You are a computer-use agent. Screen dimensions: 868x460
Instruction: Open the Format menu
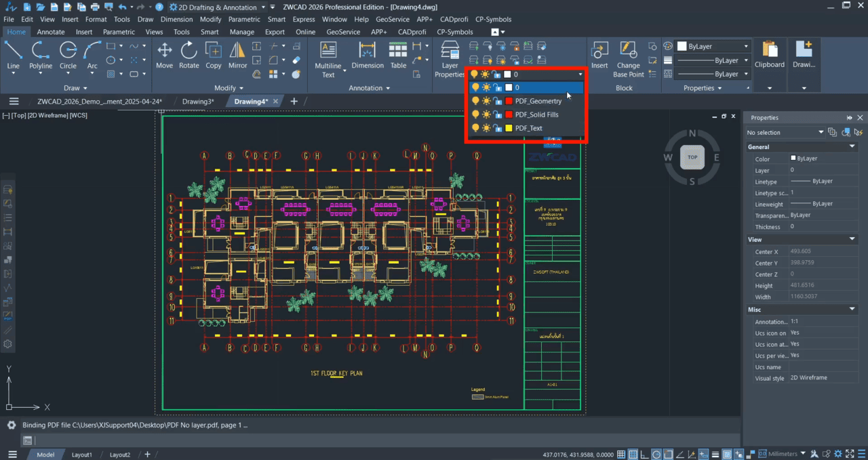click(x=96, y=19)
